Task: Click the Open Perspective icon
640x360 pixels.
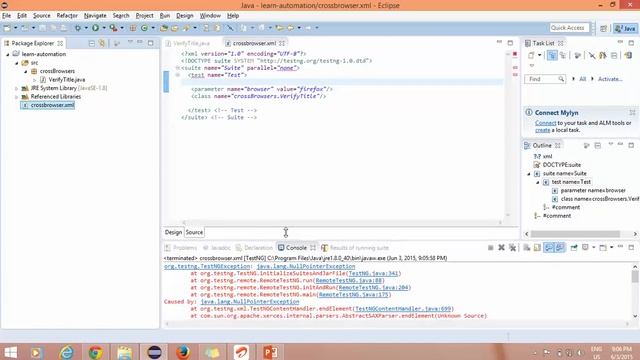Action: [x=603, y=28]
